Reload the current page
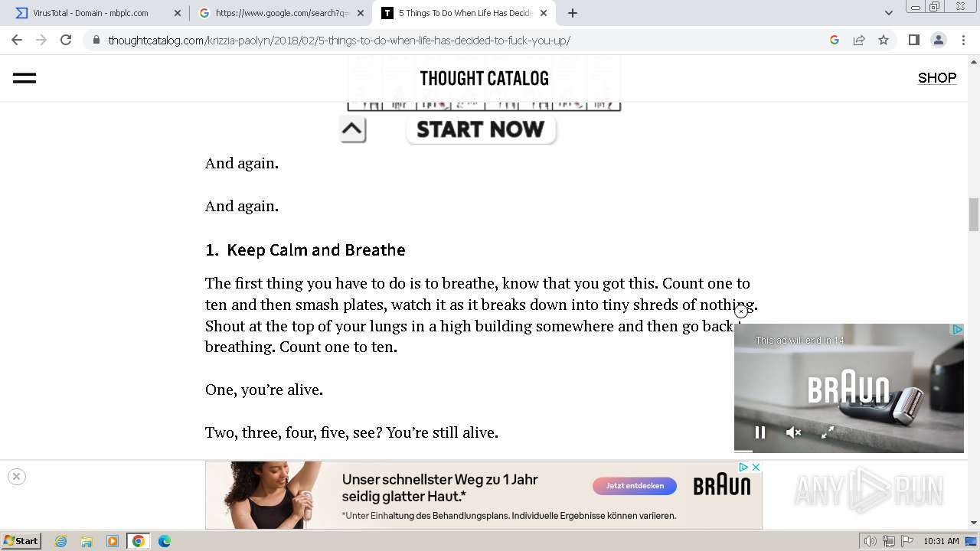 pyautogui.click(x=66, y=40)
